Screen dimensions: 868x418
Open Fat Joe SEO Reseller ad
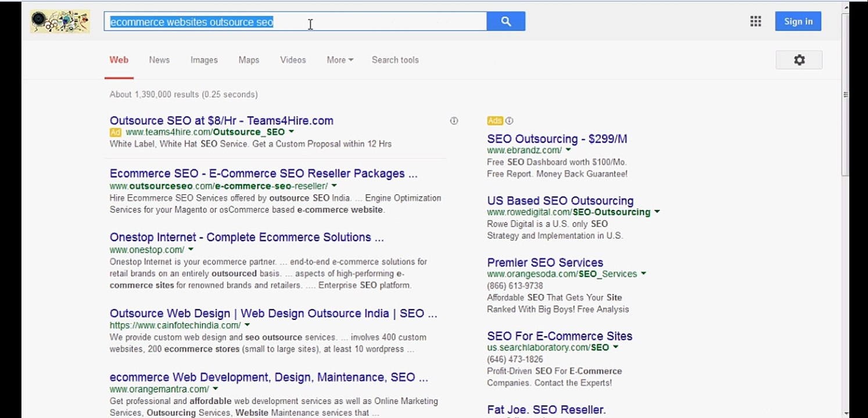click(x=547, y=410)
